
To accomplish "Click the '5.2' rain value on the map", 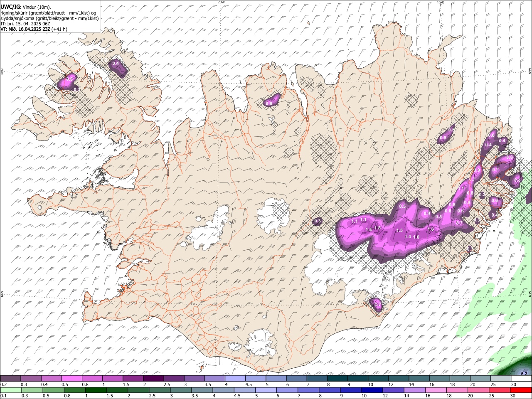I will (524, 374).
